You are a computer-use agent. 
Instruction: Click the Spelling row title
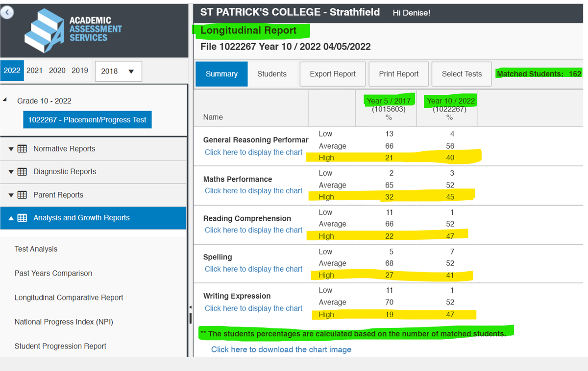click(x=218, y=257)
